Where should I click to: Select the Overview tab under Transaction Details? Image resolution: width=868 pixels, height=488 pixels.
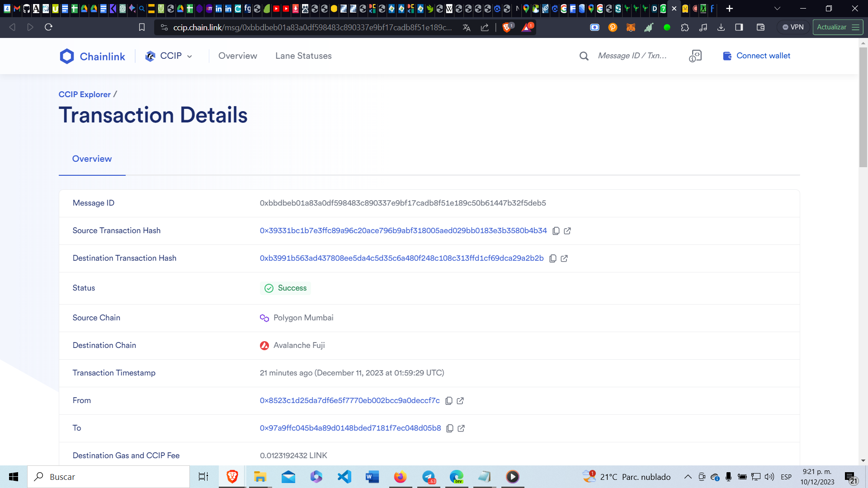pyautogui.click(x=92, y=159)
